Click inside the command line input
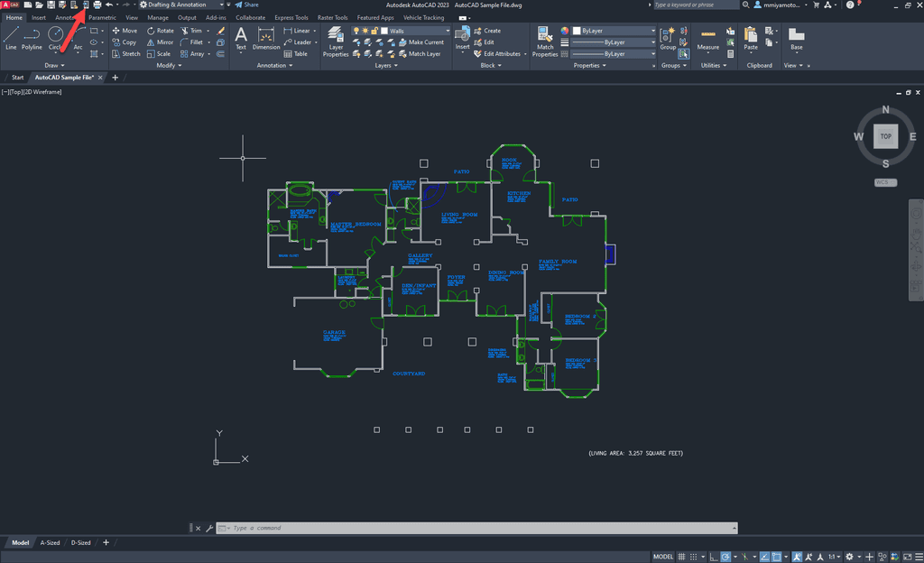The height and width of the screenshot is (563, 924). click(x=361, y=528)
